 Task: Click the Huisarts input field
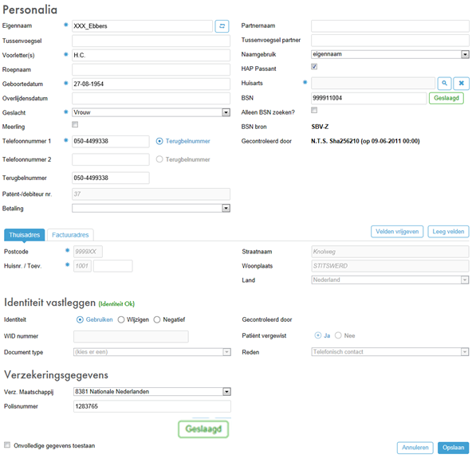(x=373, y=83)
